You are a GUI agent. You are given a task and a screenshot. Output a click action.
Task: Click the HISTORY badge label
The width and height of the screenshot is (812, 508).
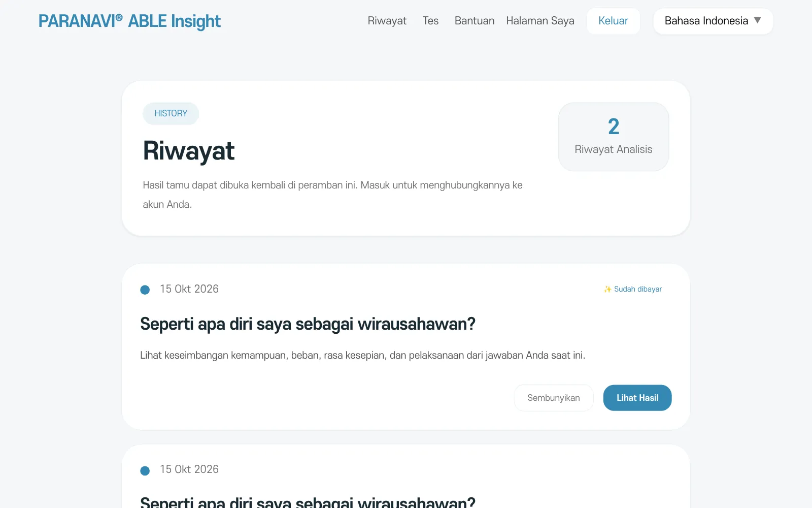click(x=171, y=113)
